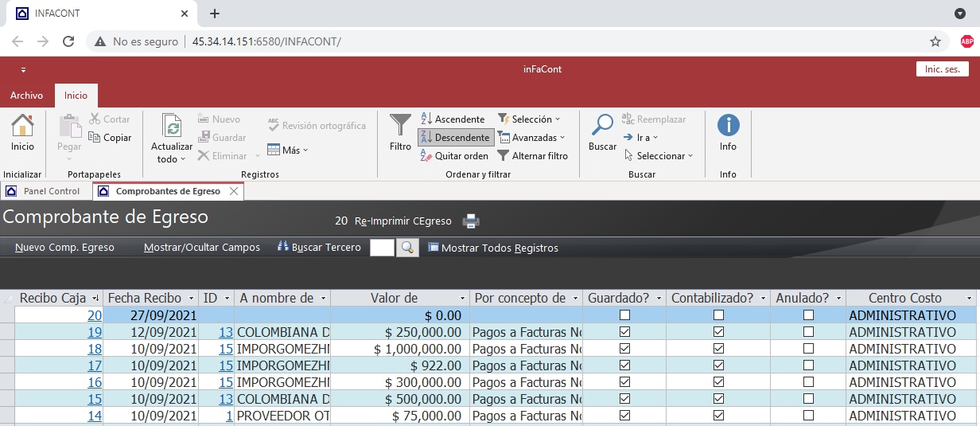The image size is (980, 426).
Task: Click the printer icon next to Re-Imprimir CEgreso
Action: pos(472,221)
